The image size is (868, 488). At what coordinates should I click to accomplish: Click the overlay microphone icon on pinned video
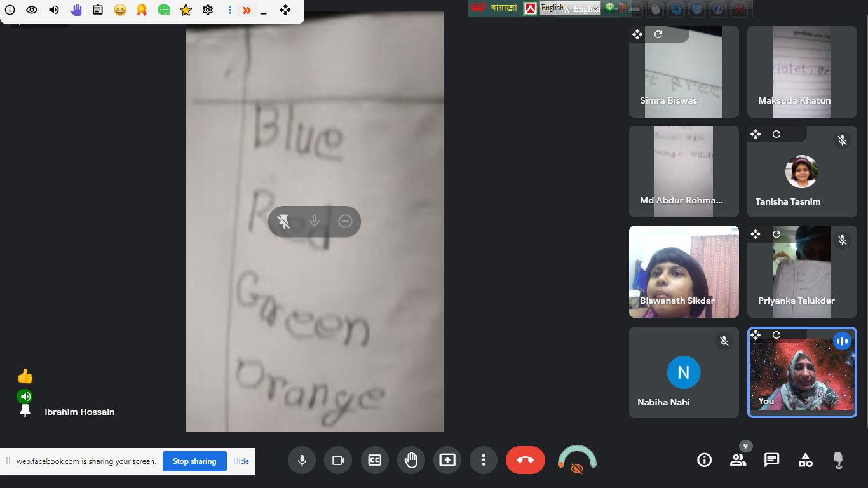315,221
